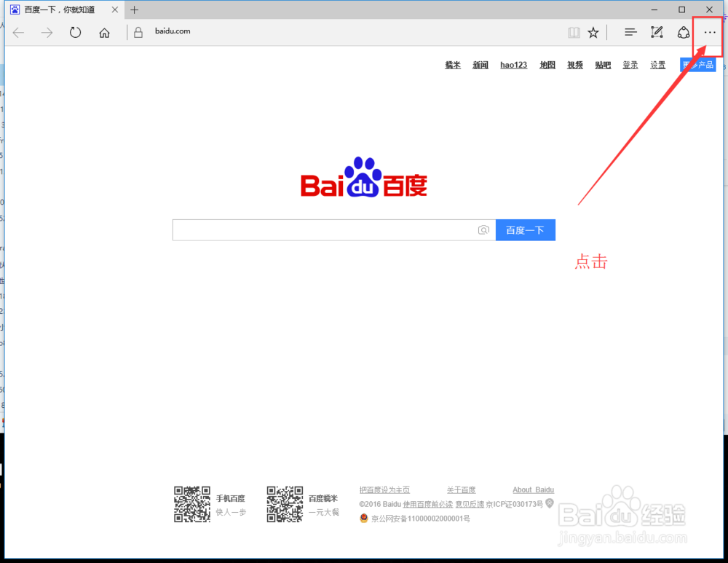Click the share icon in toolbar

(684, 33)
